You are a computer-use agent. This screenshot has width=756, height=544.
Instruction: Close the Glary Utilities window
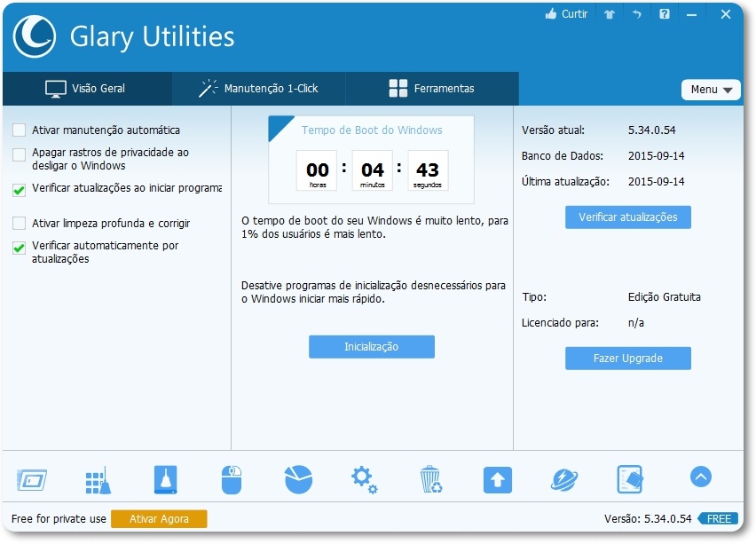point(726,14)
